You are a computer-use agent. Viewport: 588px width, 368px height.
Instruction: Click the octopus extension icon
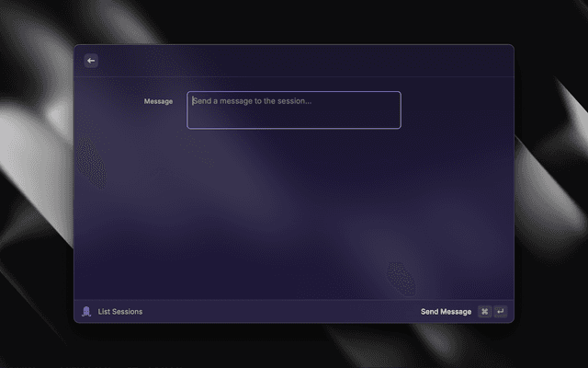86,312
